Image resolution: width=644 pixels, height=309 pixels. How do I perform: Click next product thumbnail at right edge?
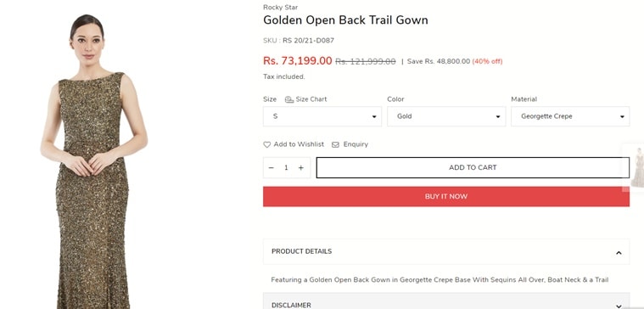click(636, 167)
